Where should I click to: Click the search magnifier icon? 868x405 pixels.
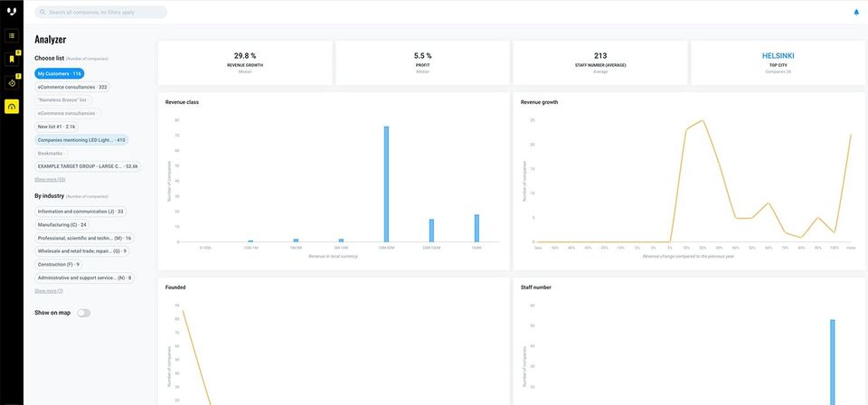(42, 12)
